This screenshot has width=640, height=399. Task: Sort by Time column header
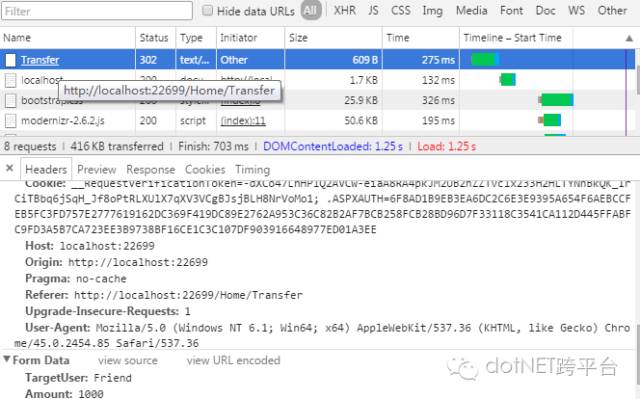click(421, 38)
